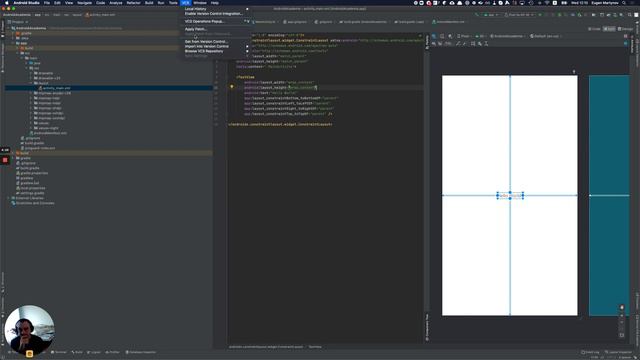Click the Make Project hammer icon
Image resolution: width=640 pixels, height=360 pixels.
coord(476,15)
